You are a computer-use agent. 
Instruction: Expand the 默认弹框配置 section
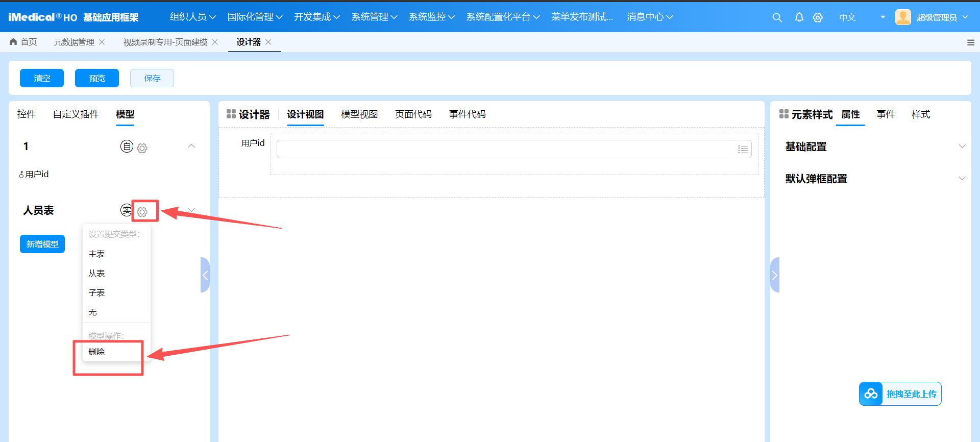point(962,179)
